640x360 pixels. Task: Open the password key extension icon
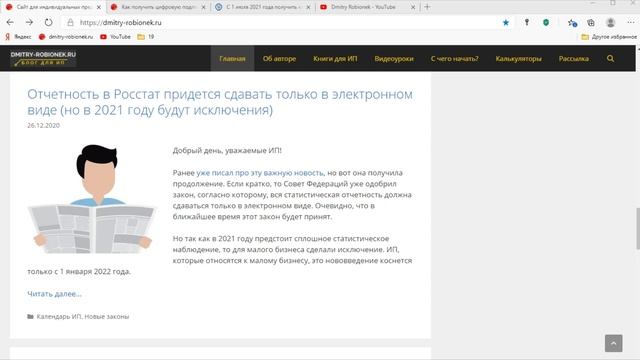click(x=527, y=22)
